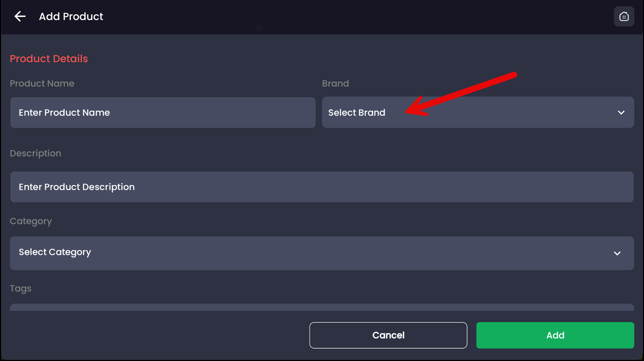Expand the Category dropdown chevron
The height and width of the screenshot is (361, 644).
click(x=617, y=253)
